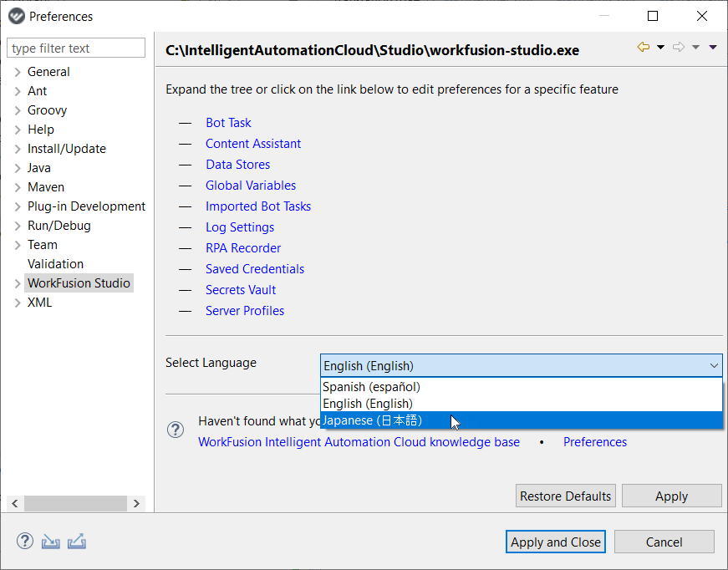Screen dimensions: 728x570
Task: Open the RPA Recorder link
Action: [x=243, y=248]
